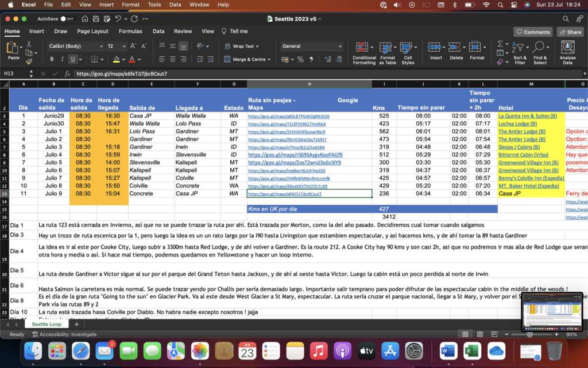The image size is (588, 368).
Task: Click the Sort & Filter icon
Action: coord(518,48)
